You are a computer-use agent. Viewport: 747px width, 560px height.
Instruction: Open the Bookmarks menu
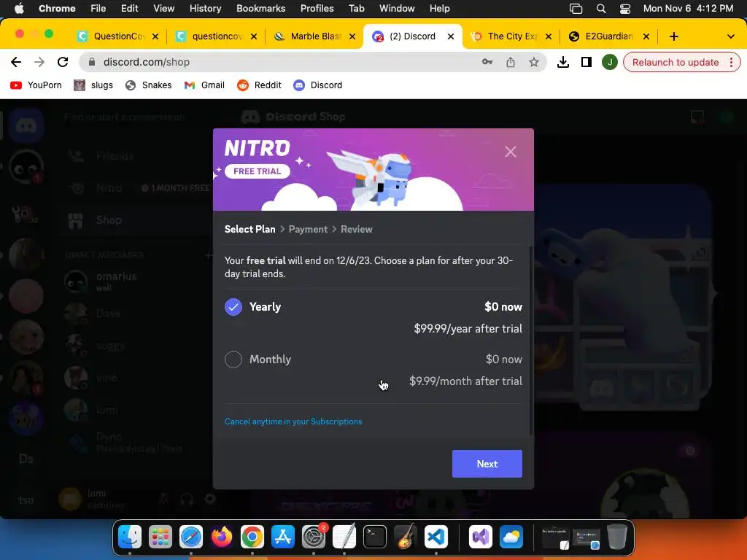coord(260,8)
